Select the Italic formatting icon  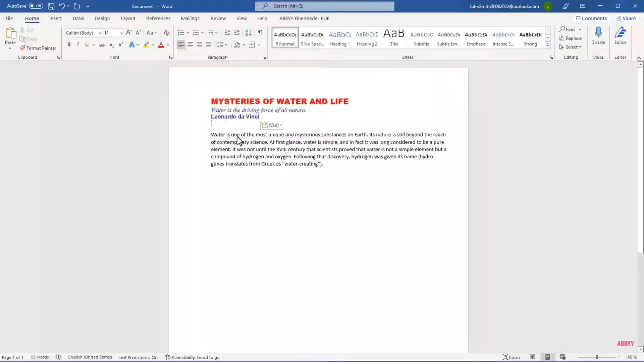click(78, 44)
